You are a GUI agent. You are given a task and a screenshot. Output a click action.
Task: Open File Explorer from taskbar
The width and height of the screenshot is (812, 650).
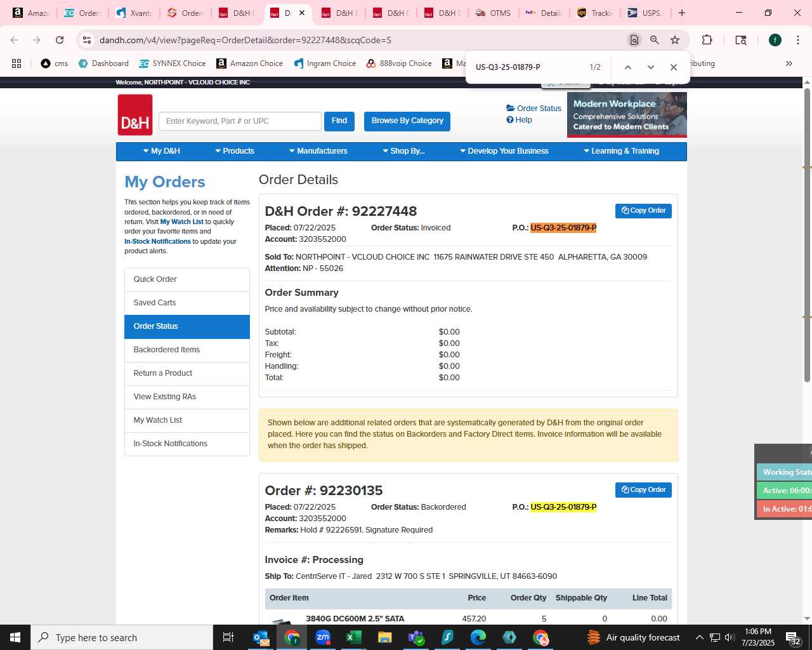click(x=385, y=637)
